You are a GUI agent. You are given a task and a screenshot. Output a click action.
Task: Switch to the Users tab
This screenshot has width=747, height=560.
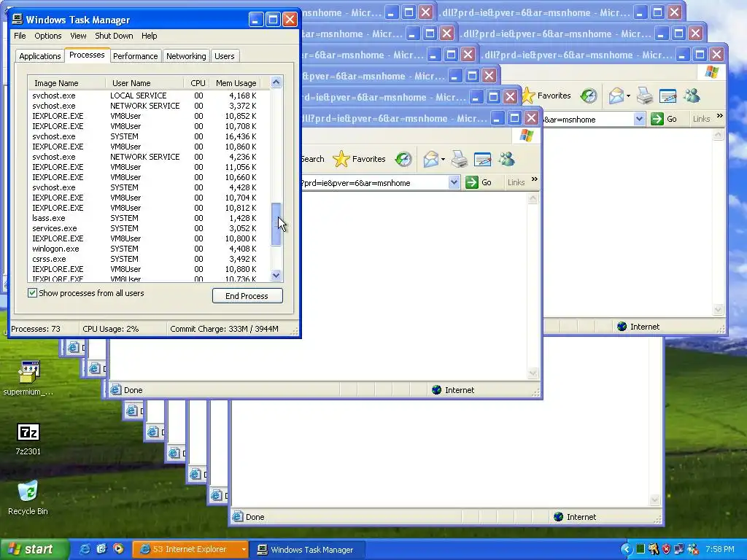[x=225, y=56]
